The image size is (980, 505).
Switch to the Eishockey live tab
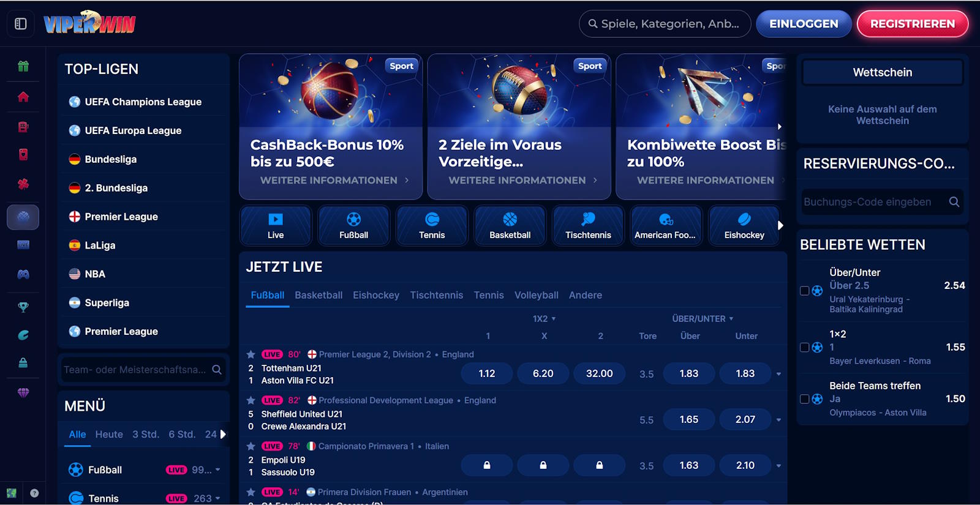[x=375, y=295]
